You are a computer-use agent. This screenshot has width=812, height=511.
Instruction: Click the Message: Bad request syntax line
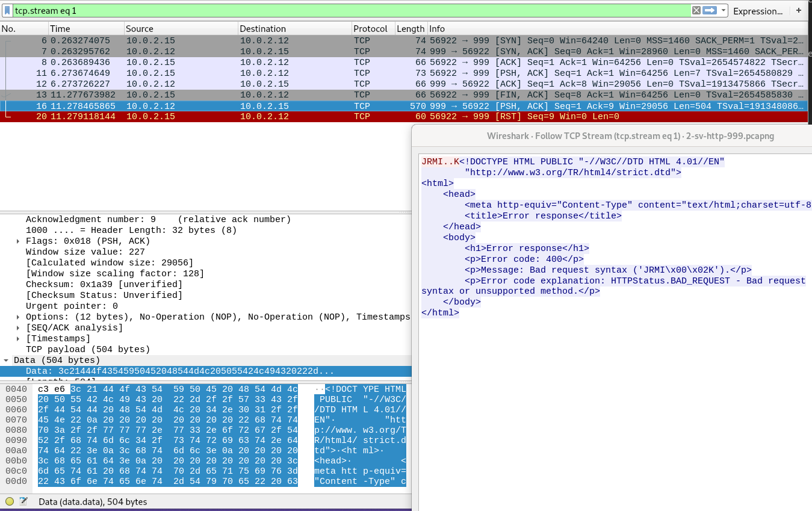point(608,270)
